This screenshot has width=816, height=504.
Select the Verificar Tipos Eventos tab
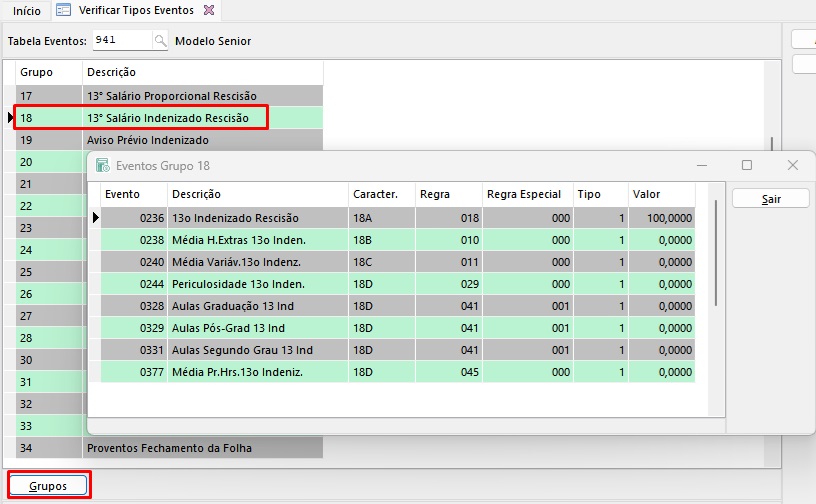pyautogui.click(x=136, y=10)
